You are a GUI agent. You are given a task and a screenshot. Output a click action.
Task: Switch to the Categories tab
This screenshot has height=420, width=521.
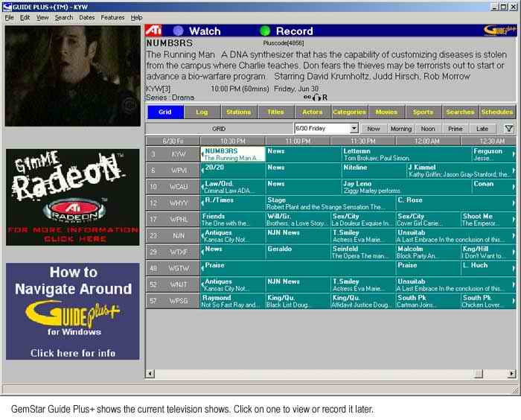click(349, 112)
